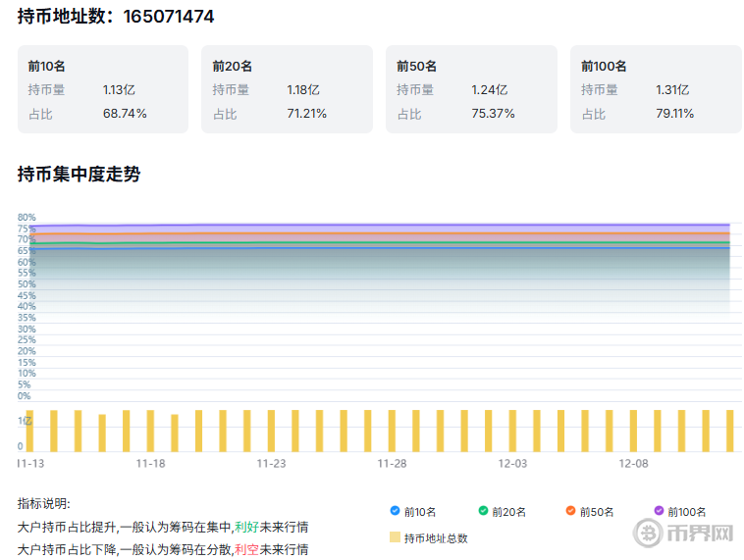744x560 pixels.
Task: Click the 持币地址数 total count heading
Action: [x=116, y=17]
